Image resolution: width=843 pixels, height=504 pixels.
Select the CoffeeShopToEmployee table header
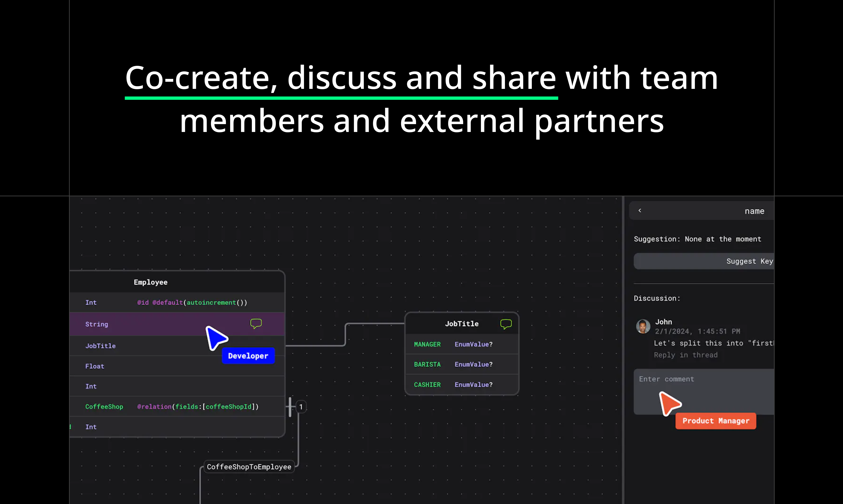(x=249, y=466)
